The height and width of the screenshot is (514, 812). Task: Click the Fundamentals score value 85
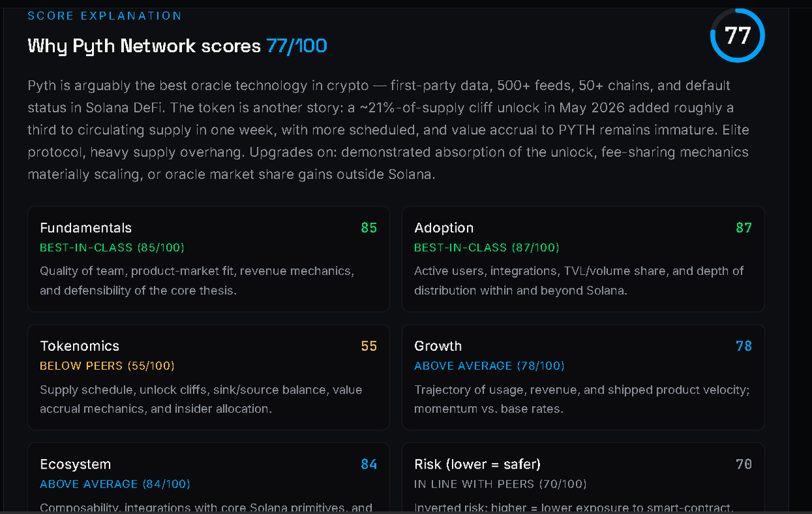pos(369,228)
